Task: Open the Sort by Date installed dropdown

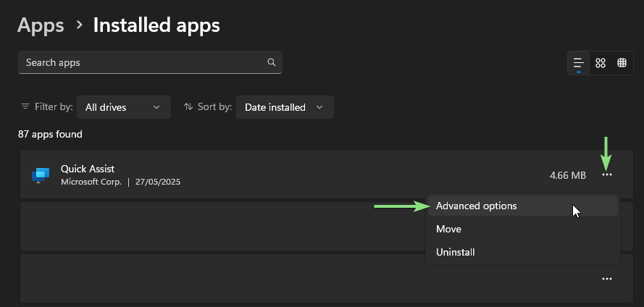Action: (x=285, y=107)
